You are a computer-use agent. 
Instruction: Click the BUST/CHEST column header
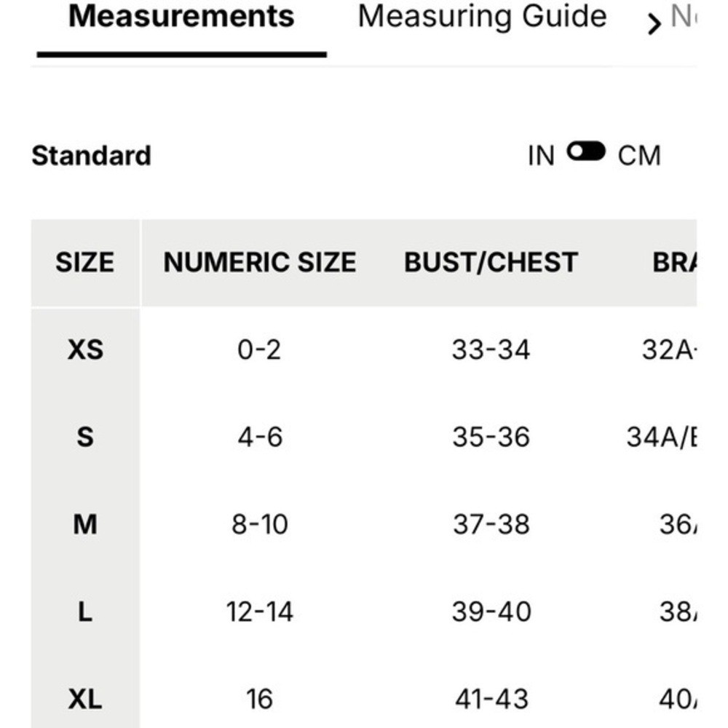point(491,262)
